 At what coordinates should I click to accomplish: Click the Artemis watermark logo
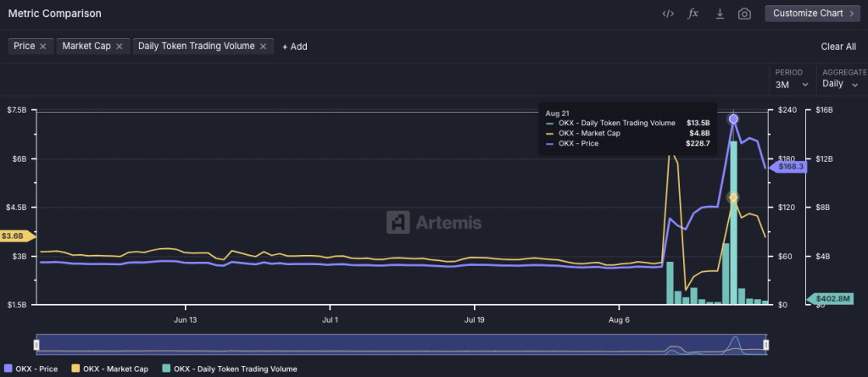coord(434,223)
